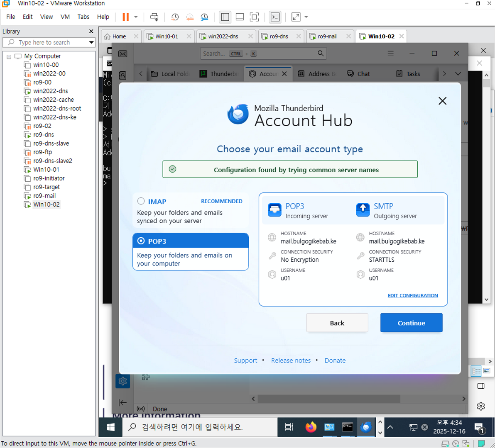495x448 pixels.
Task: Switch to the win2022-dns VM tab
Action: pos(223,36)
